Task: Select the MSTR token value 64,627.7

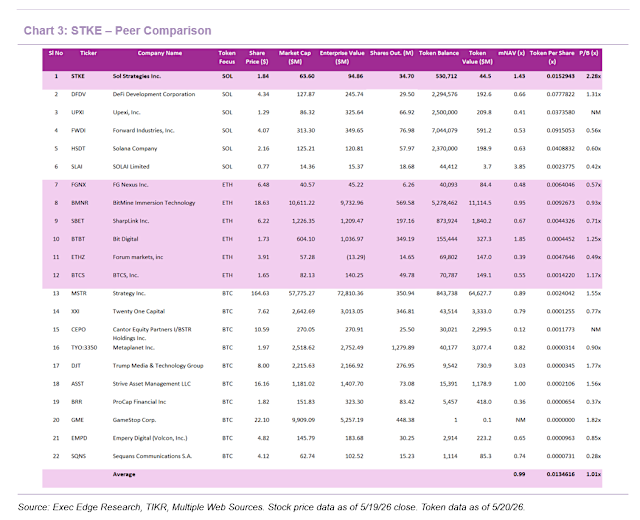Action: tap(480, 293)
